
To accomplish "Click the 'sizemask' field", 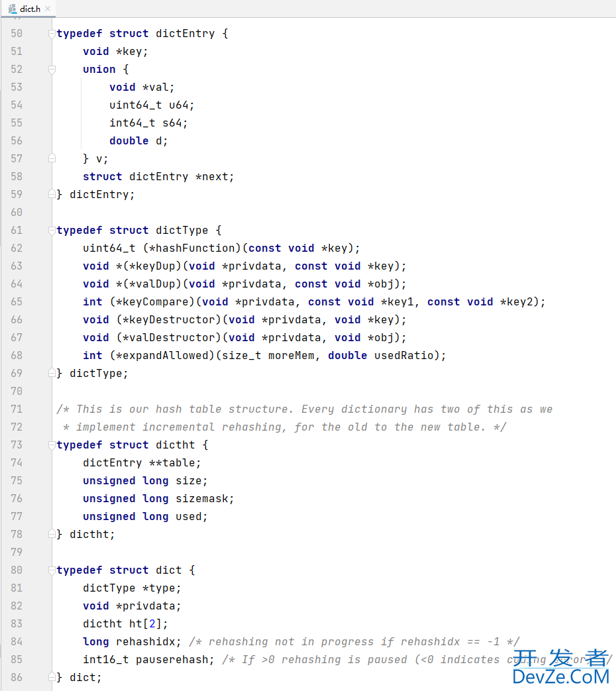I will [x=202, y=498].
